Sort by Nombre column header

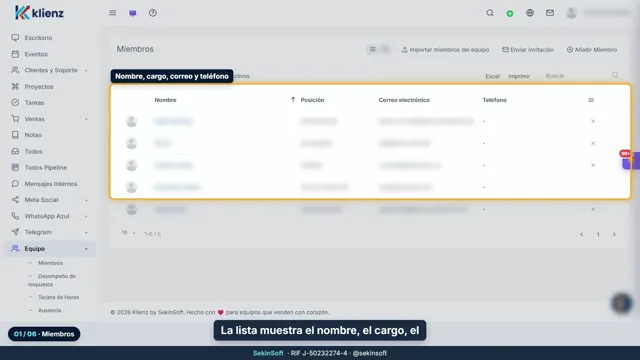pos(165,100)
